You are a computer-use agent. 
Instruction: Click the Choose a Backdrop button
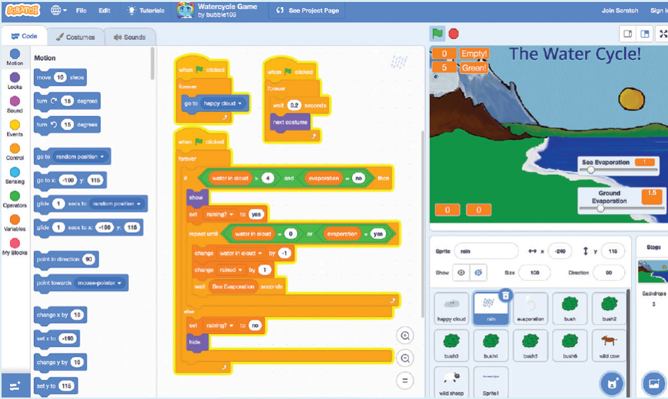pos(654,384)
